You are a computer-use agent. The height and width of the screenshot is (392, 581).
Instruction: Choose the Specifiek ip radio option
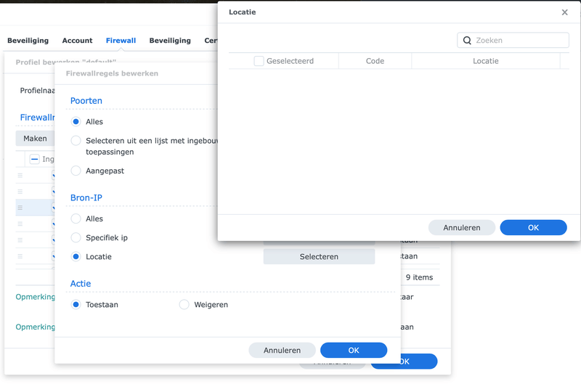[x=76, y=237]
